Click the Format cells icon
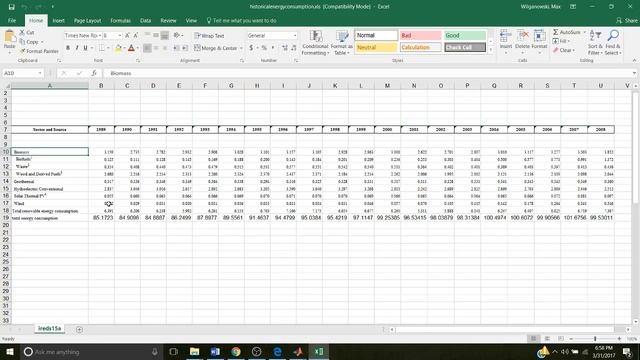Image resolution: width=640 pixels, height=360 pixels. [x=539, y=36]
